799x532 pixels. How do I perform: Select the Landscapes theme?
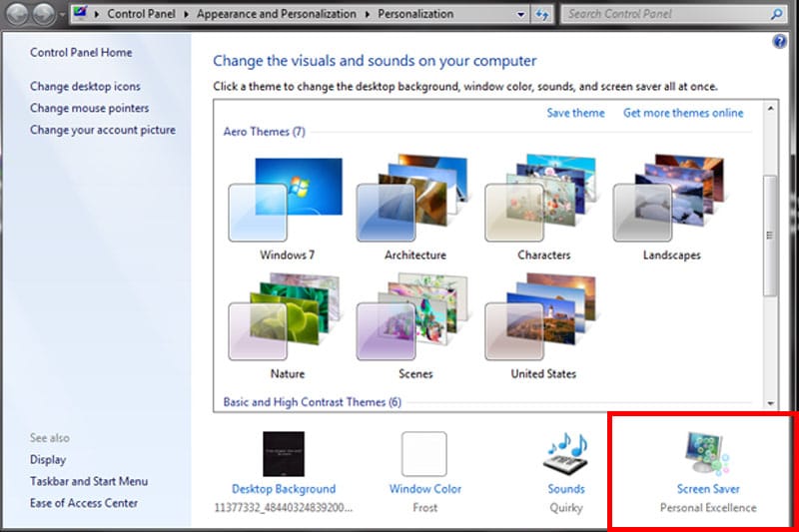671,210
